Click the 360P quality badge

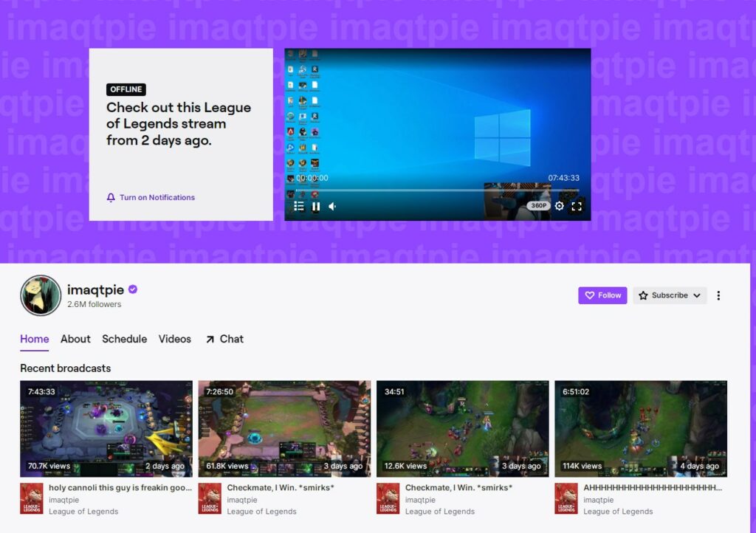[x=538, y=205]
